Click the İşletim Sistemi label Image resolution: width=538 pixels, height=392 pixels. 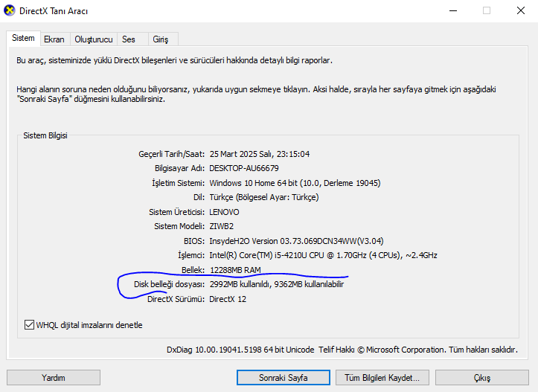[178, 183]
